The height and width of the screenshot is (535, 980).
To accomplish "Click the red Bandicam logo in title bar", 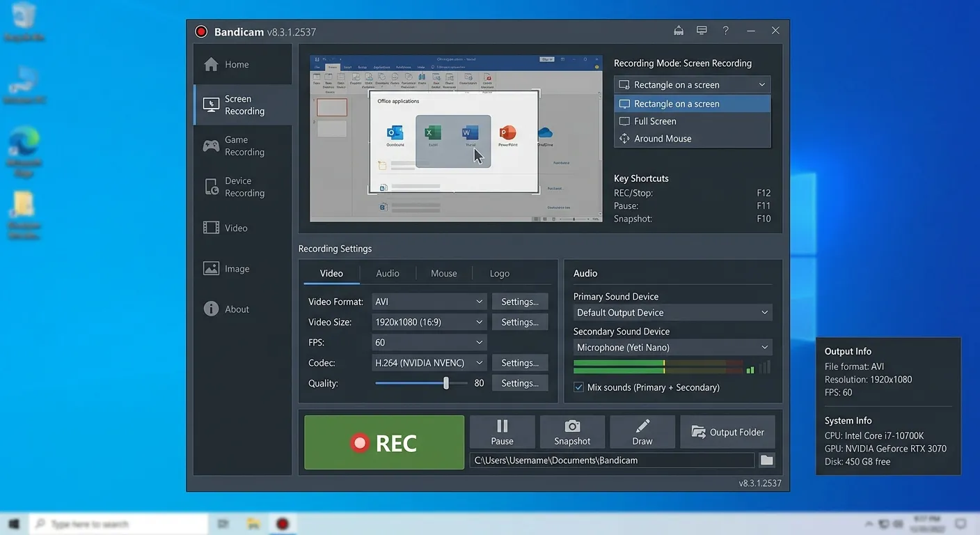I will tap(201, 31).
